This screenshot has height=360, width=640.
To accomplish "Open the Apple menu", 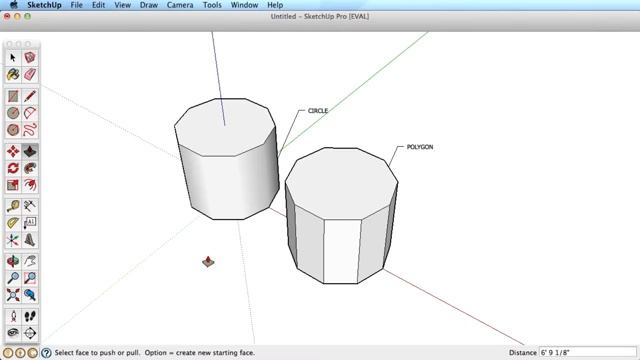I will [13, 5].
